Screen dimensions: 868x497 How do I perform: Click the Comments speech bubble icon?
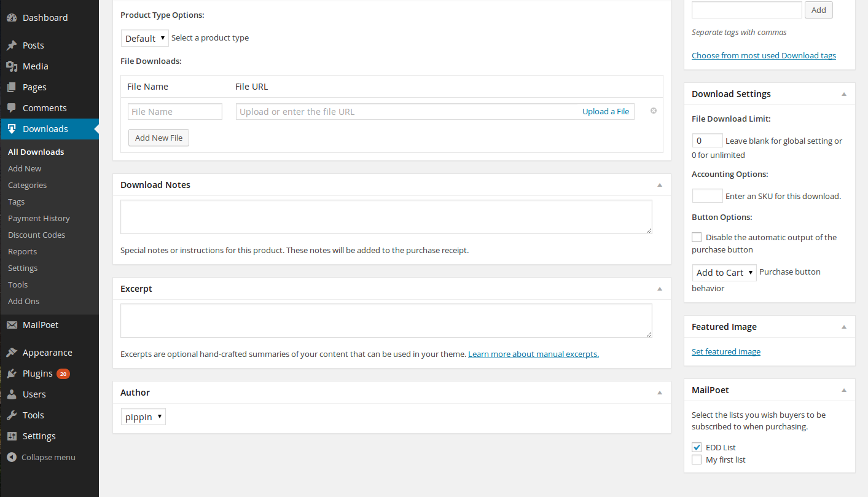[12, 108]
